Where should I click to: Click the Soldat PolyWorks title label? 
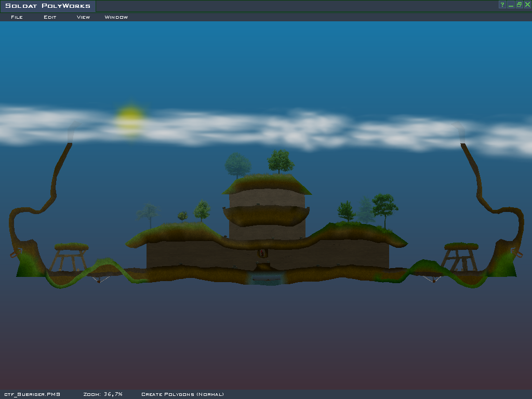tap(48, 6)
